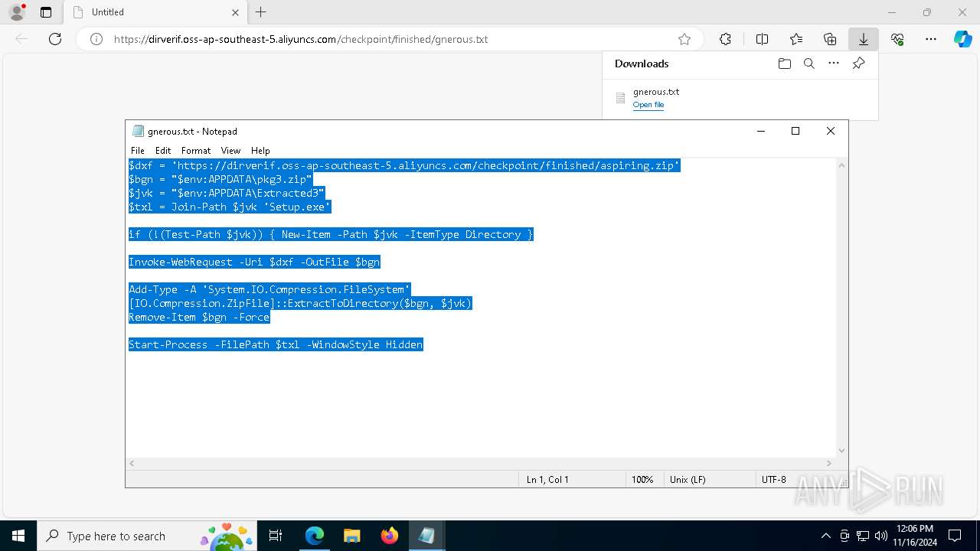Click the $dxf URL assignment line
Screen dimensions: 980x551
(404, 165)
